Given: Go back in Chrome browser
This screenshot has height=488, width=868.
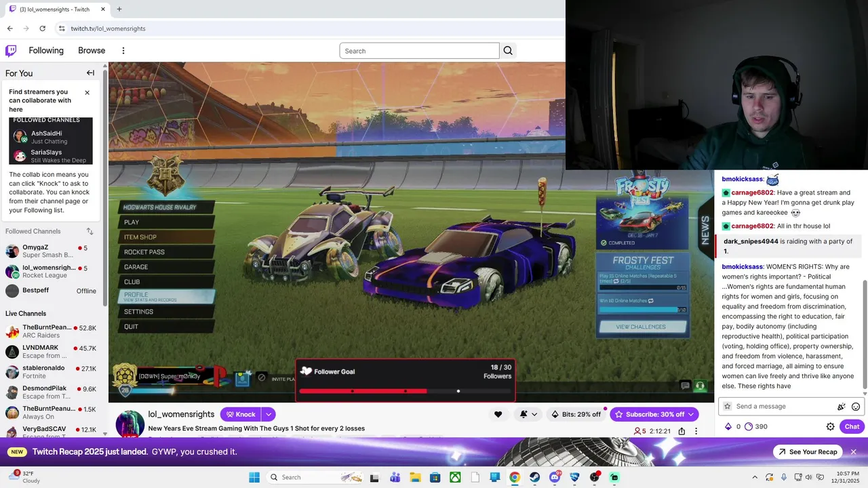Looking at the screenshot, I should tap(9, 28).
